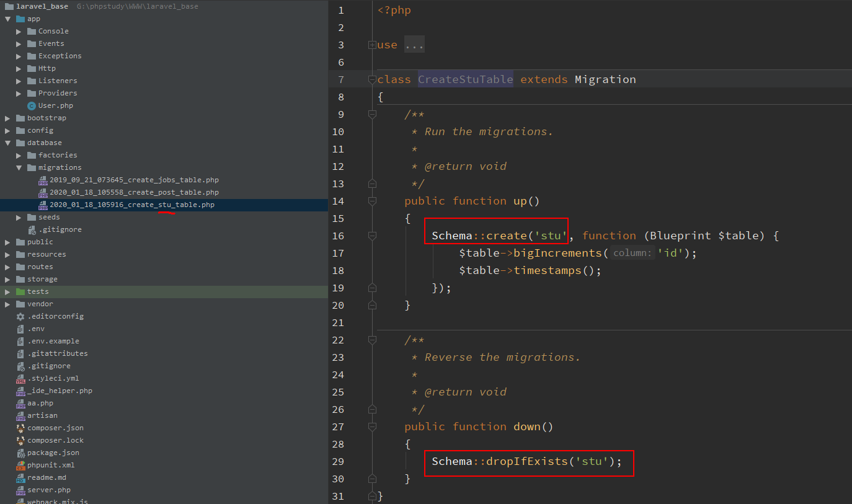Click the artisan PHP file icon

point(20,415)
